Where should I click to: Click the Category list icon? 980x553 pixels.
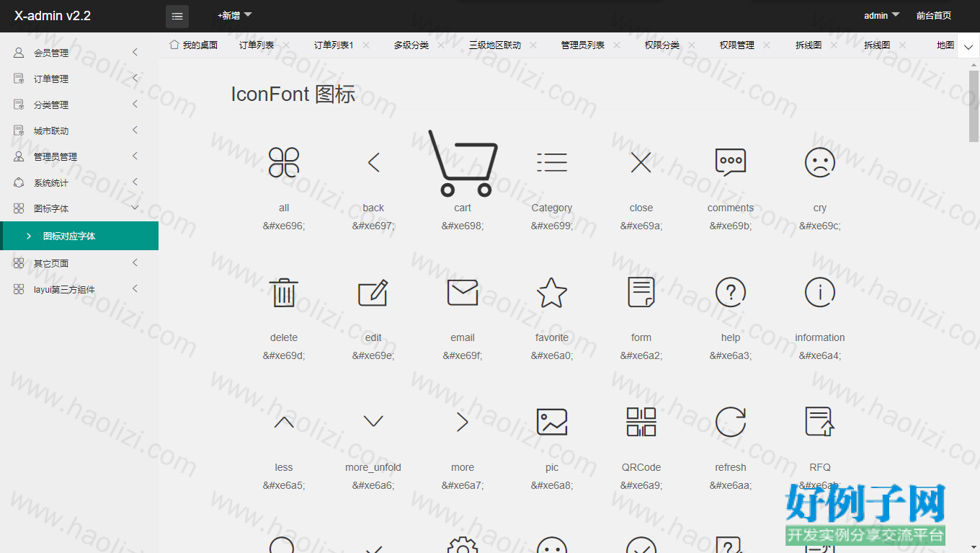(552, 162)
